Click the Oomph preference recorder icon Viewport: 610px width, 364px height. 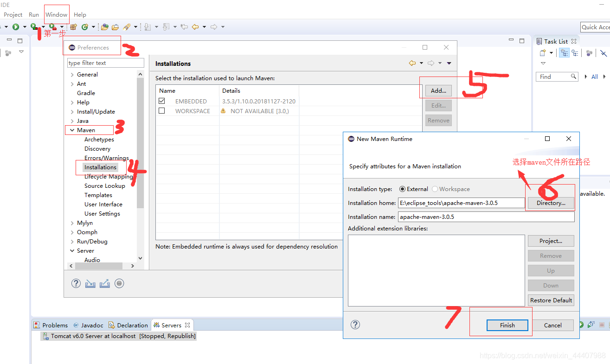(119, 283)
